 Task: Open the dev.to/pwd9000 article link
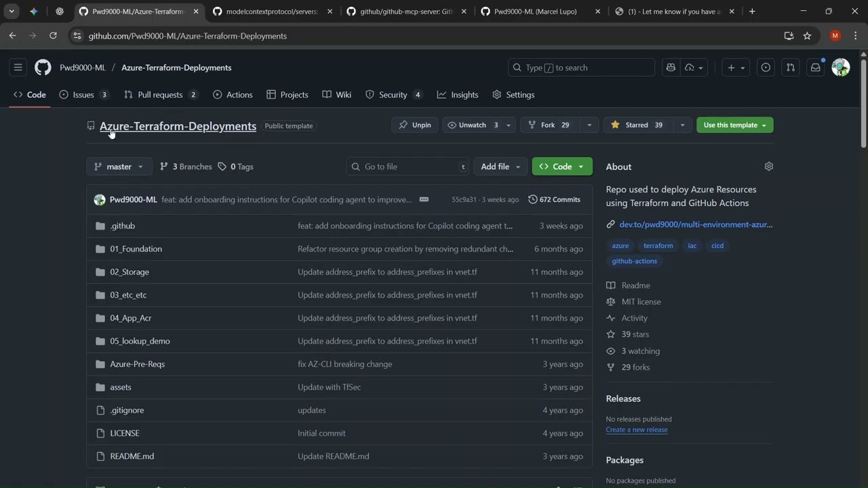696,224
